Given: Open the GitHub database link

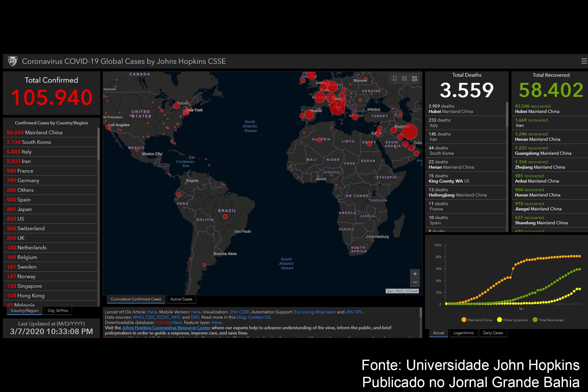Looking at the screenshot, I should click(163, 322).
